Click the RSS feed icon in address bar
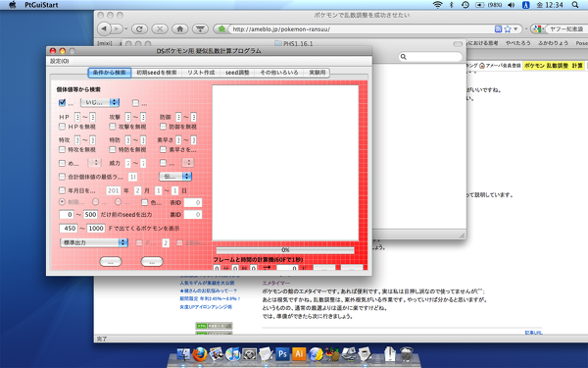 coord(499,28)
